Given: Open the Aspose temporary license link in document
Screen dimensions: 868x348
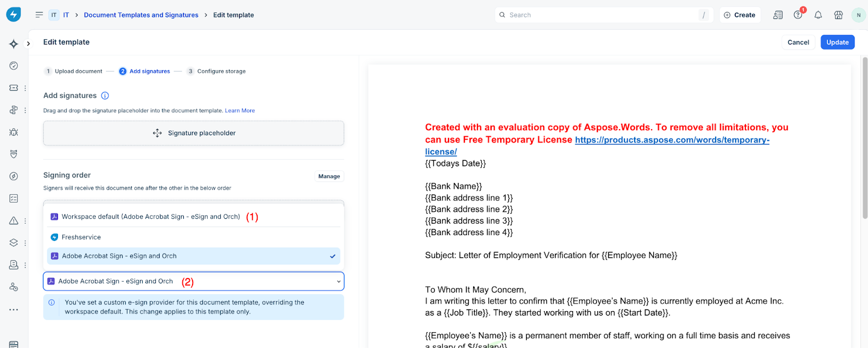Looking at the screenshot, I should [x=672, y=140].
